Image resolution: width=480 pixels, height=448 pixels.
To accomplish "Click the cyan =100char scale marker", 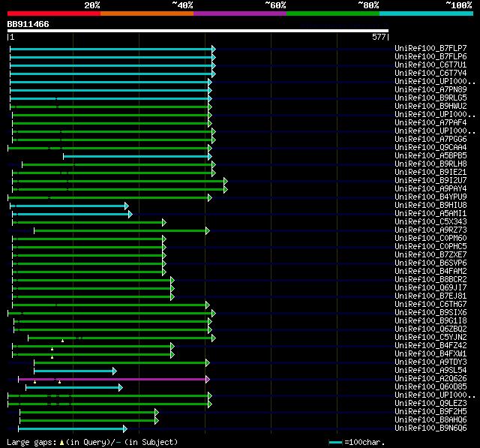I will pyautogui.click(x=335, y=442).
